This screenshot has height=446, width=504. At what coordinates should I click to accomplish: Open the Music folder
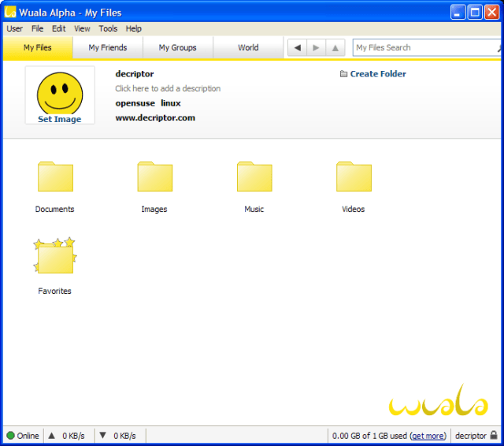pyautogui.click(x=254, y=177)
